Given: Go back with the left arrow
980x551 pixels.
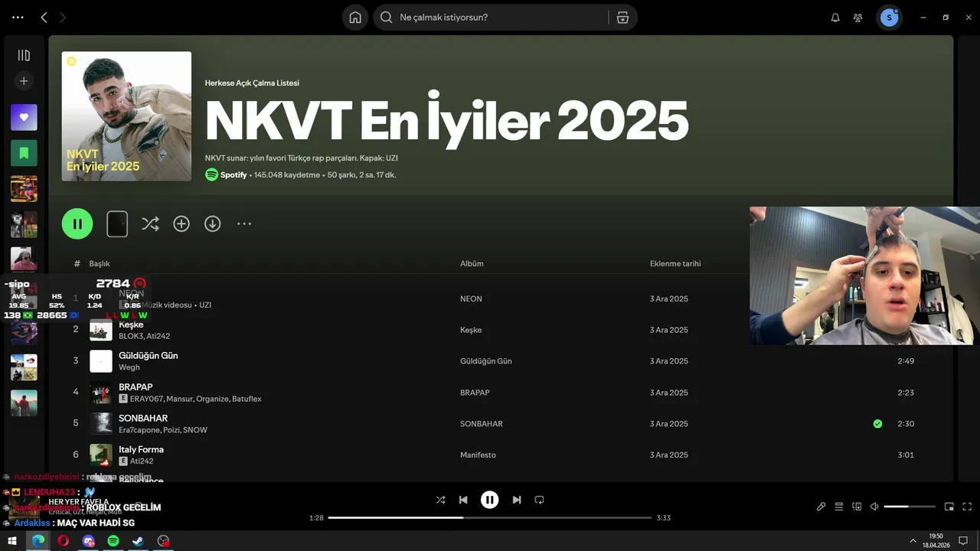Looking at the screenshot, I should click(44, 17).
